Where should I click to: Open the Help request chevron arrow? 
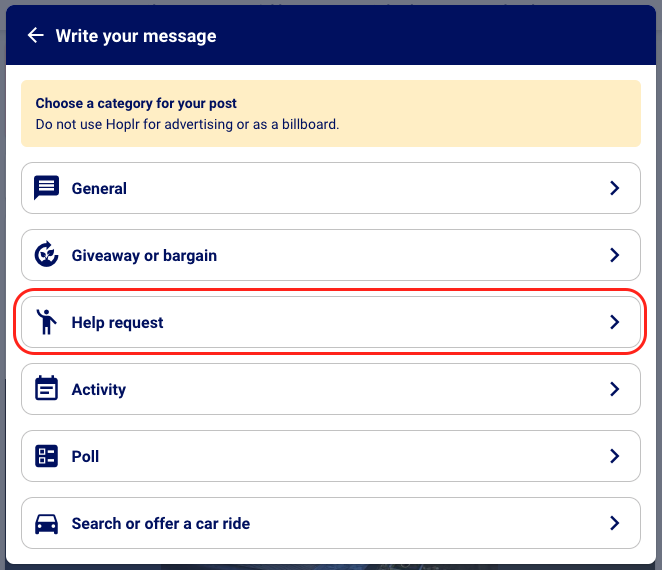(x=615, y=322)
